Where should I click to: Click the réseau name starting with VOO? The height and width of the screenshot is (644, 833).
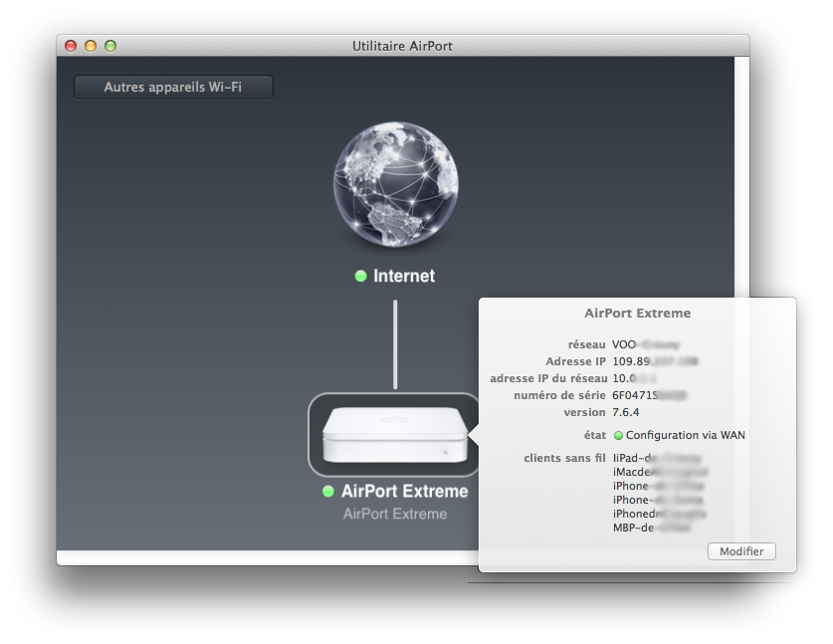[x=652, y=344]
